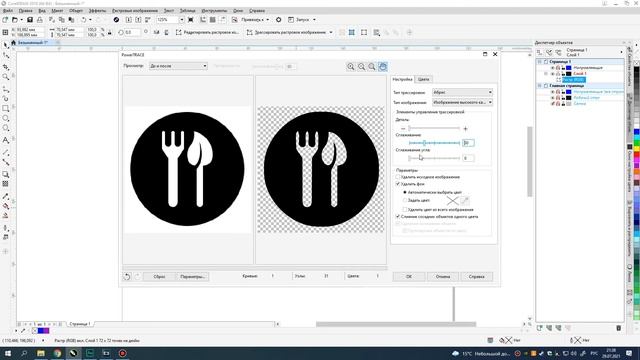Click the File Explorer taskbar icon
The image size is (640, 360).
41,353
